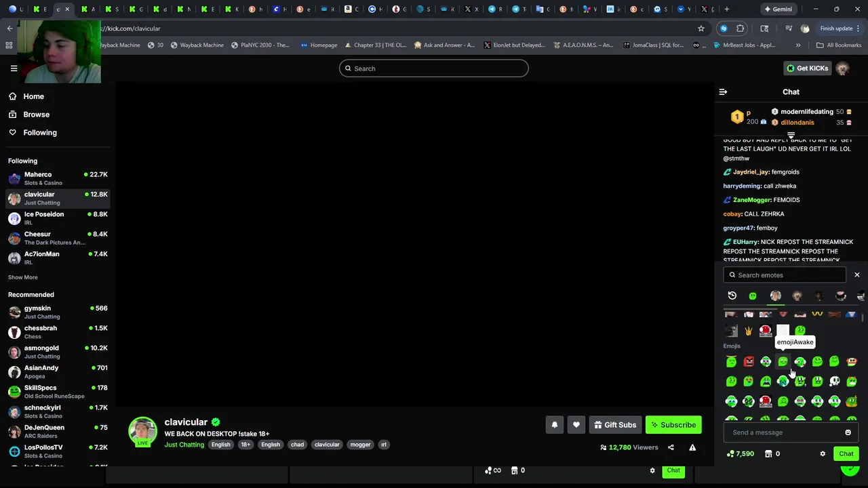
Task: Click the share icon beside viewer count
Action: click(x=671, y=447)
